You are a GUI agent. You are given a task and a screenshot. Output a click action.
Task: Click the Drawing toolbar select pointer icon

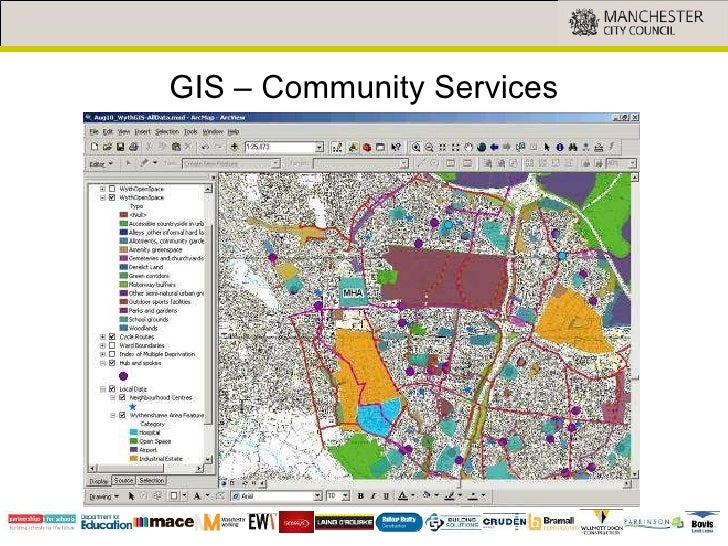131,496
